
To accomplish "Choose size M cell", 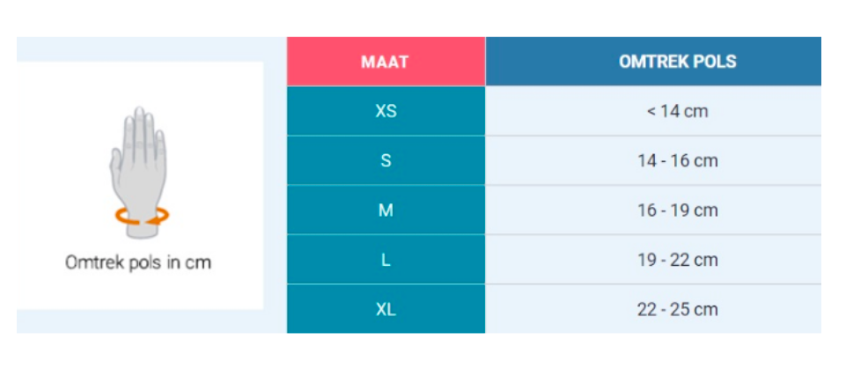I will tap(386, 210).
